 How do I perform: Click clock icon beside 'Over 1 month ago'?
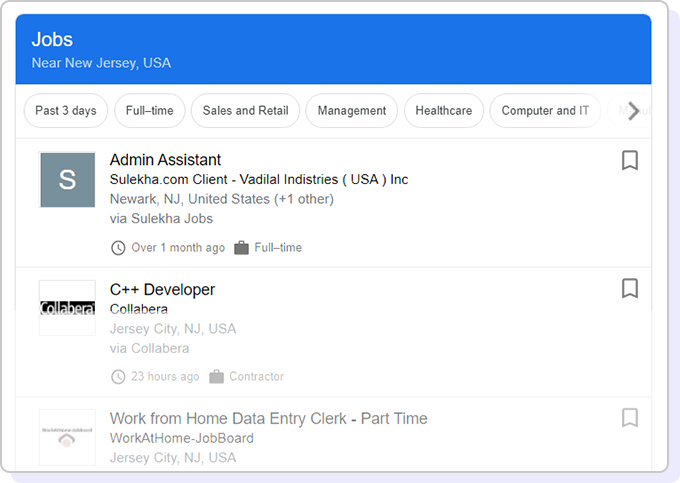[x=118, y=248]
